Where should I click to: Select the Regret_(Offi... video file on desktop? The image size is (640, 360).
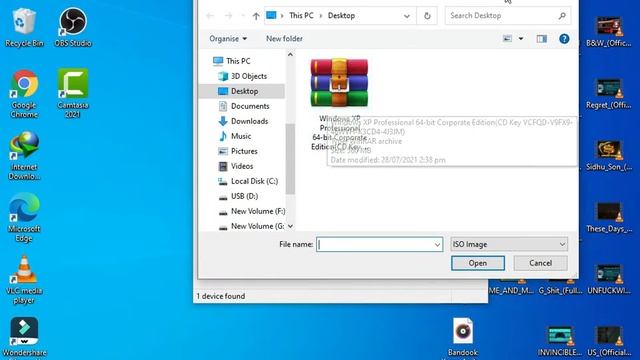(x=609, y=94)
